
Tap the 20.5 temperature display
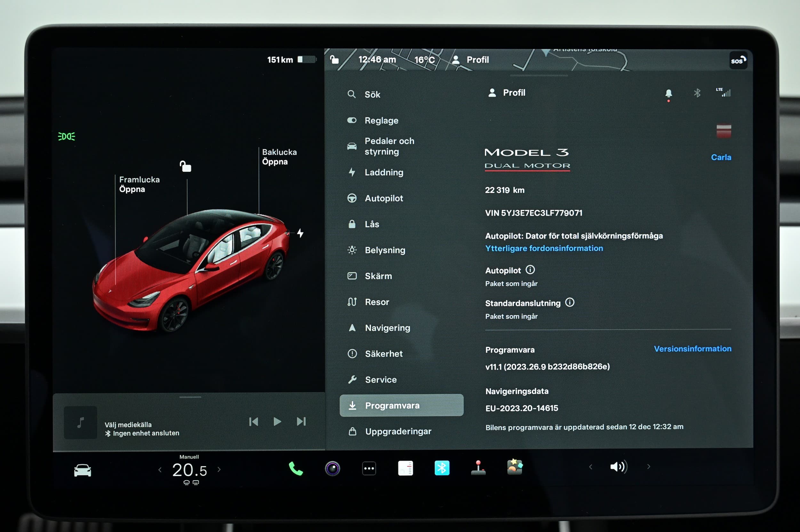(x=189, y=470)
